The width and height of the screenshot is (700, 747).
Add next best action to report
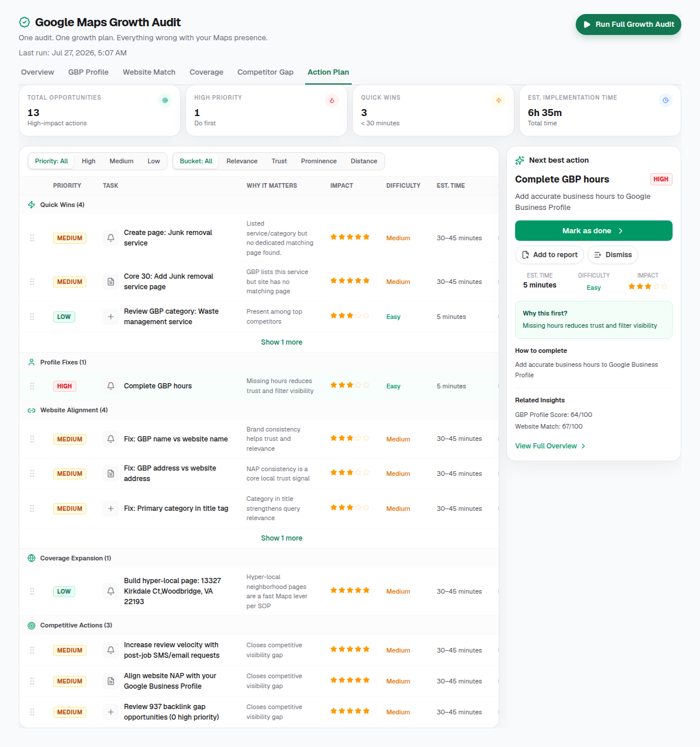[549, 255]
